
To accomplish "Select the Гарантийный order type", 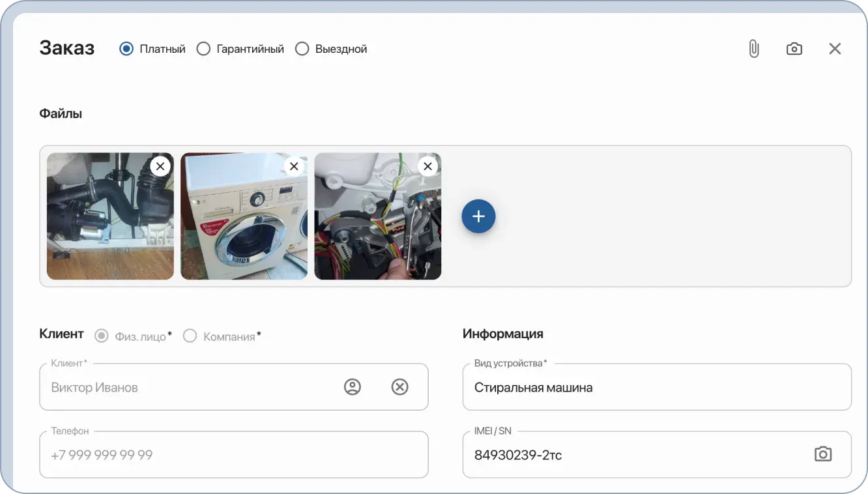I will pyautogui.click(x=203, y=48).
